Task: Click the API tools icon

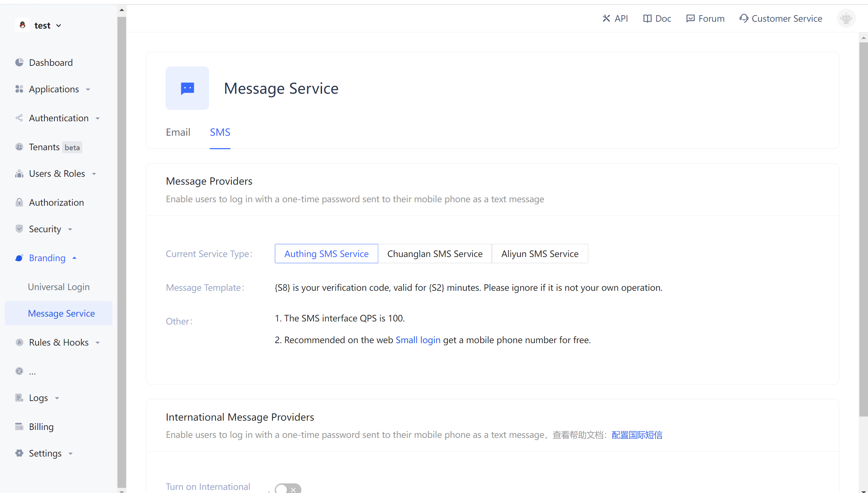Action: coord(606,18)
